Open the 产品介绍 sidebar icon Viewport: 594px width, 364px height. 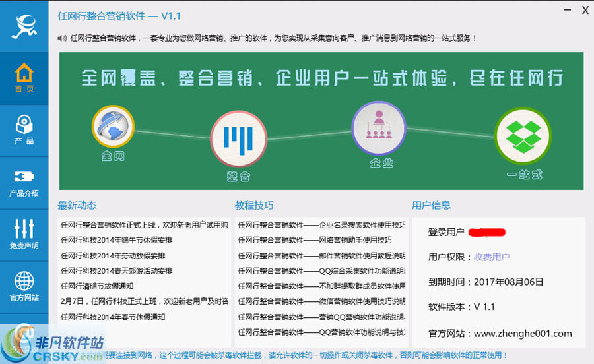click(24, 183)
